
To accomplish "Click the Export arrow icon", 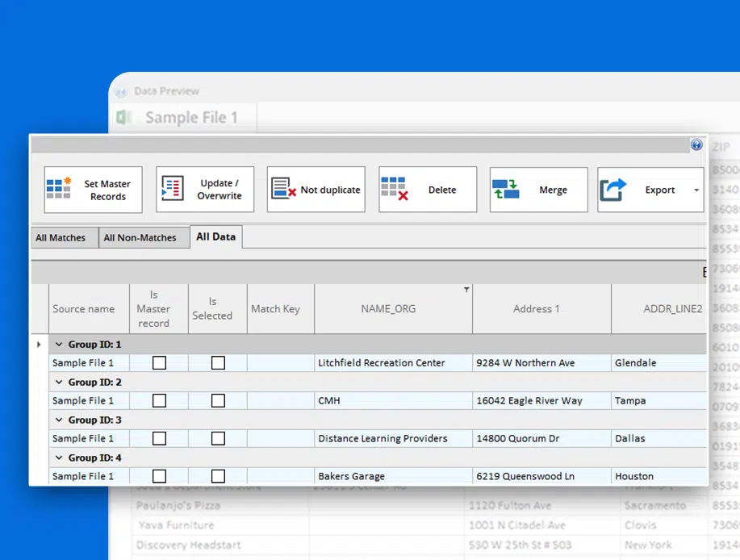I will coord(614,190).
